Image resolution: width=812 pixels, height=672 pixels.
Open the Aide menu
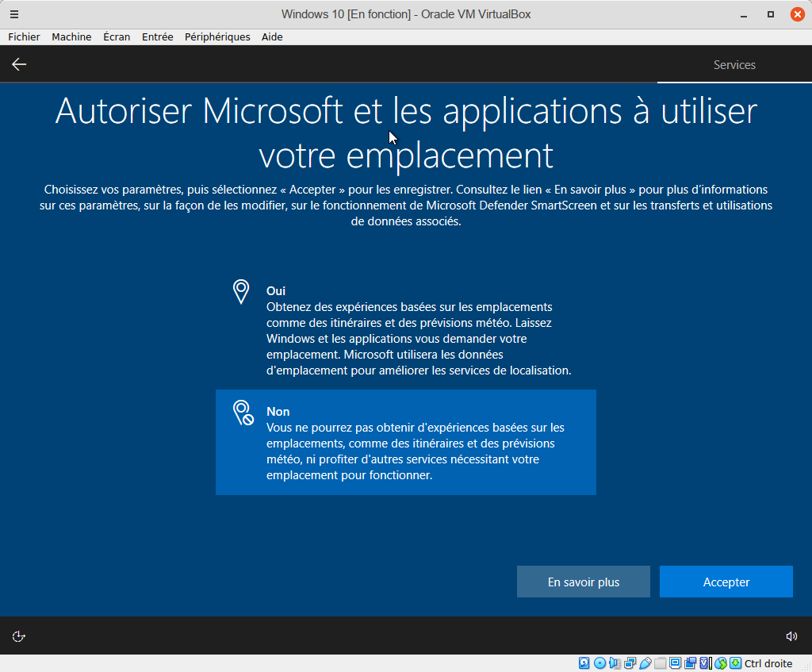(272, 36)
